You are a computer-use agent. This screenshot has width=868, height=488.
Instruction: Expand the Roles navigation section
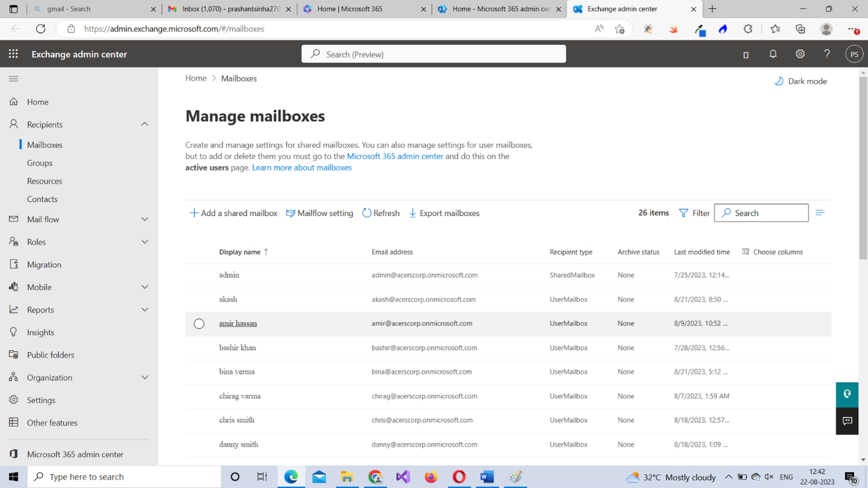click(144, 242)
